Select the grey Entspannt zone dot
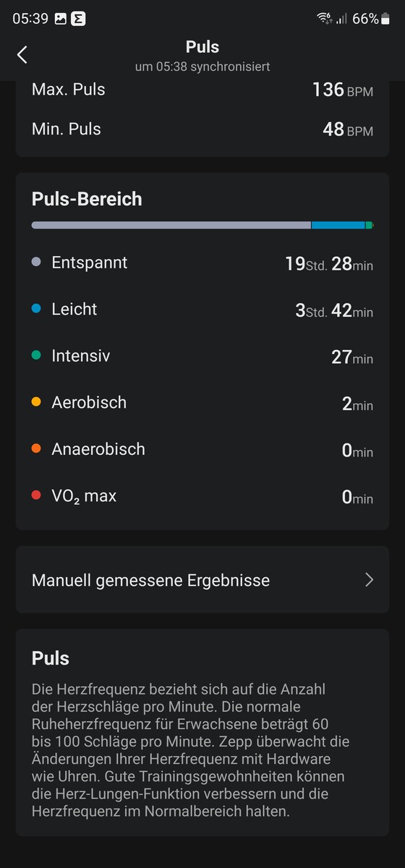 tap(36, 262)
